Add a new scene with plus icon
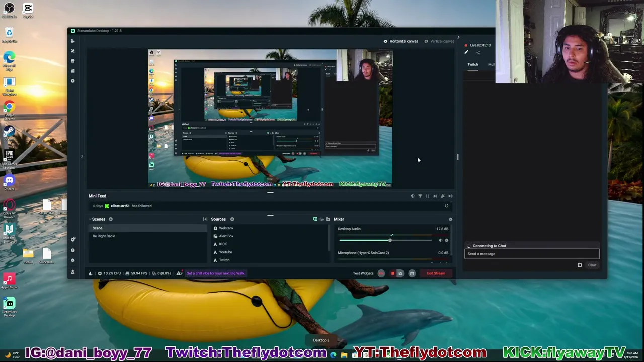Viewport: 644px width, 362px height. 111,219
